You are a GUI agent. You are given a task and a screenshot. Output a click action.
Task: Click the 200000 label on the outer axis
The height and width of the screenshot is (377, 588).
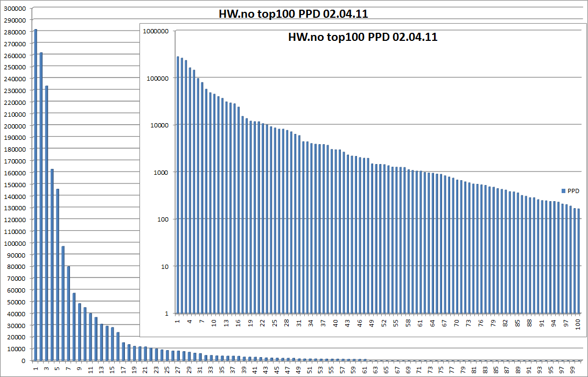(15, 126)
